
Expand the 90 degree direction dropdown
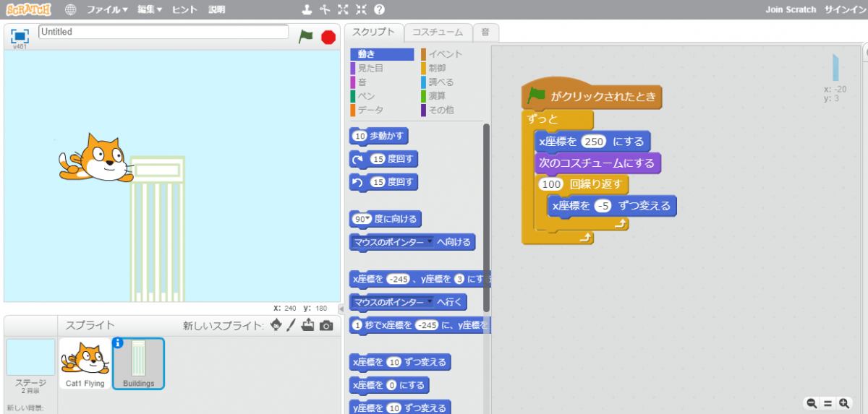tap(368, 219)
